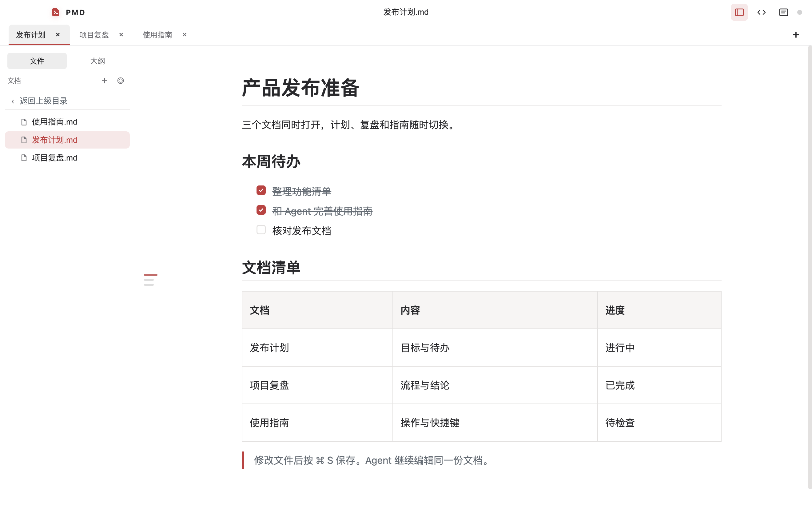Click the vertical scrollbar on right edge
Screen dimensions: 812x529
pos(810,268)
